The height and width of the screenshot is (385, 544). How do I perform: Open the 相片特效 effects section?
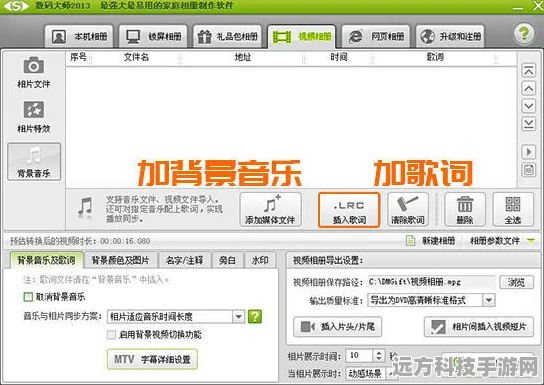pyautogui.click(x=34, y=117)
